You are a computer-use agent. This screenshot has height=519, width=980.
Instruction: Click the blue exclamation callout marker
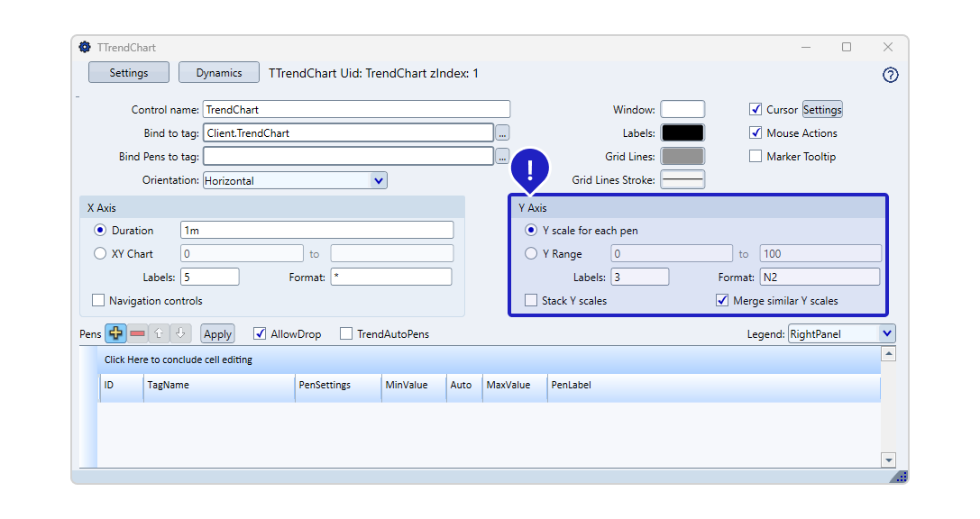[x=530, y=169]
